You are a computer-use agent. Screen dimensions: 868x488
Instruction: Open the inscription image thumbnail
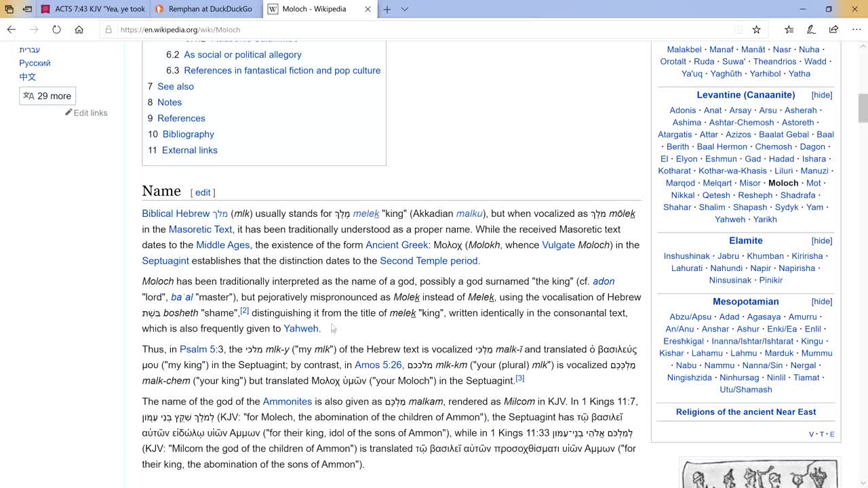click(x=759, y=474)
